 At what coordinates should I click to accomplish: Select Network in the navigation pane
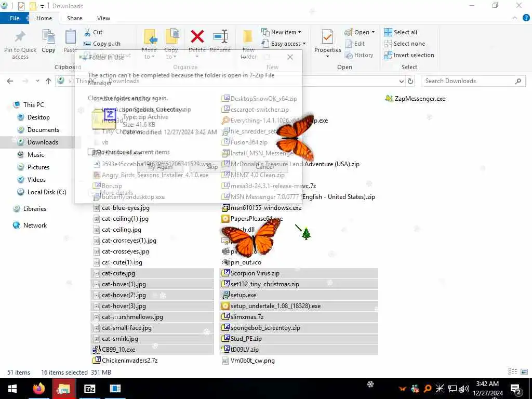tap(35, 225)
